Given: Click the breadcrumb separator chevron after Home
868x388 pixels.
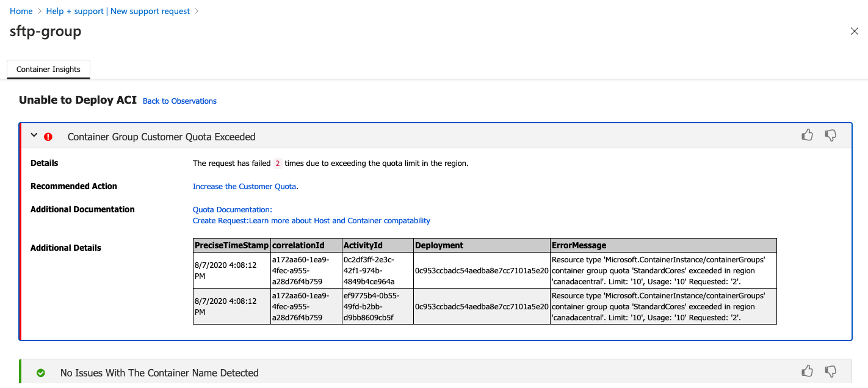Looking at the screenshot, I should (x=39, y=11).
